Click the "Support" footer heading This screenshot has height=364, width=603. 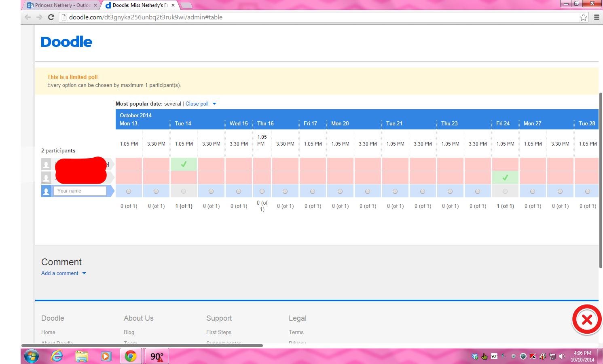[219, 318]
